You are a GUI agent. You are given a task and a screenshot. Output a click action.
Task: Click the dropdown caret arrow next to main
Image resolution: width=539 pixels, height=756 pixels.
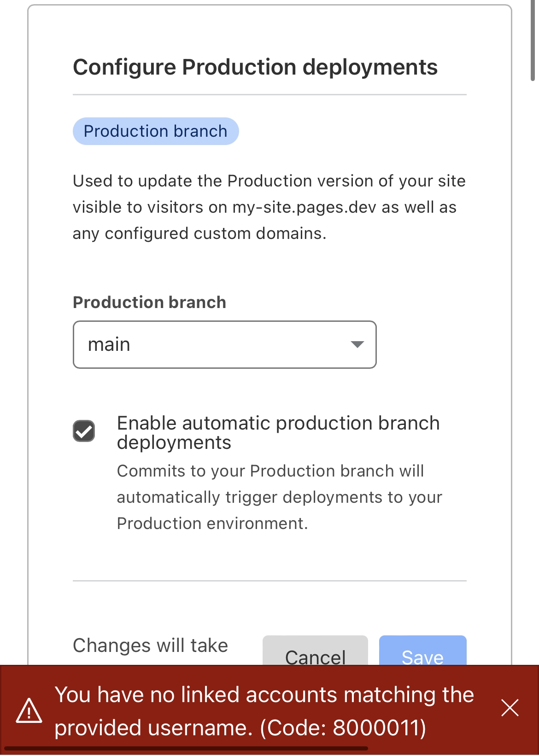357,344
